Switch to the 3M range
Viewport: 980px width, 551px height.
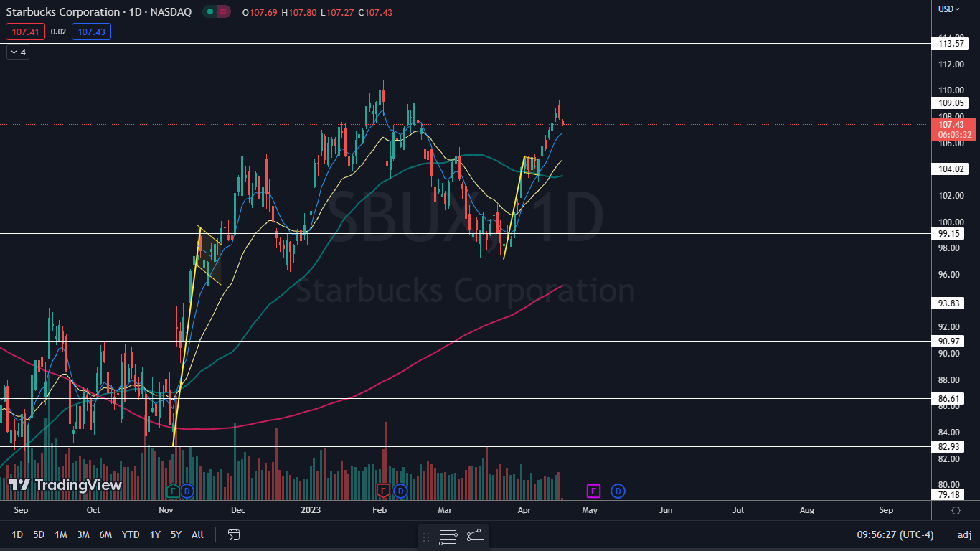tap(83, 534)
